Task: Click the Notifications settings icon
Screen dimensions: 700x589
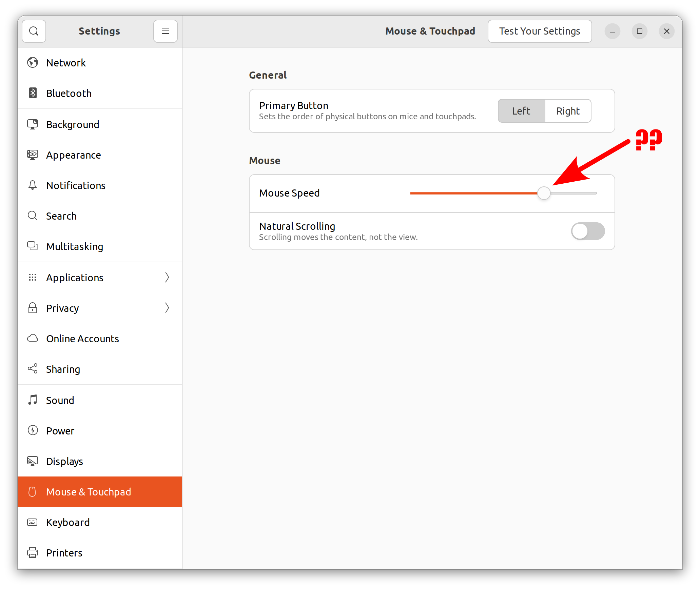Action: click(x=33, y=185)
